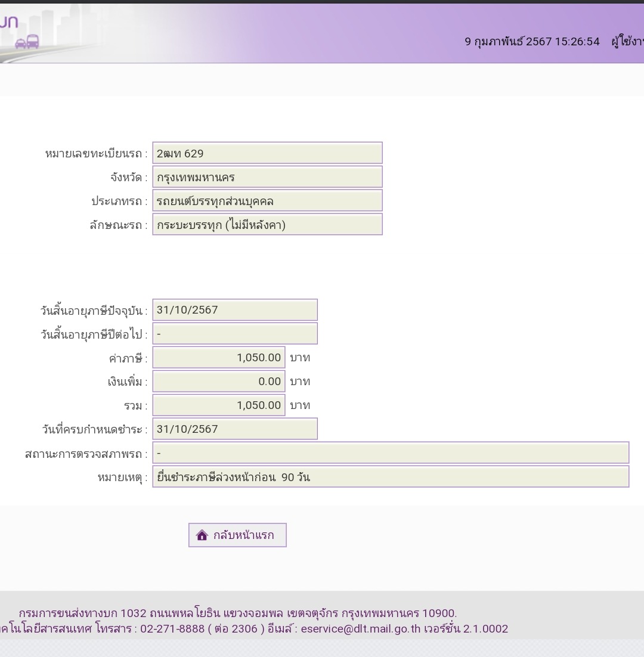
Task: Click the version text เวอร์ชั่น 2.1.0002
Action: (466, 628)
